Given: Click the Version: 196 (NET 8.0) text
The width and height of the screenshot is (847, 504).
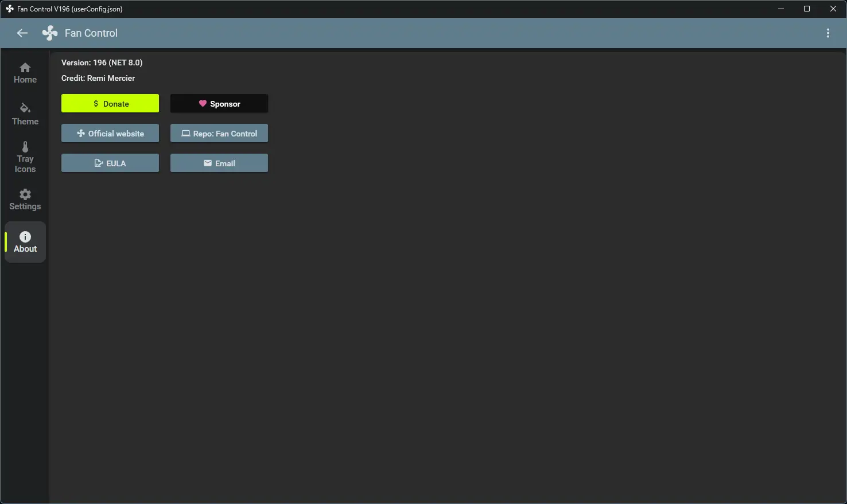Looking at the screenshot, I should click(102, 62).
